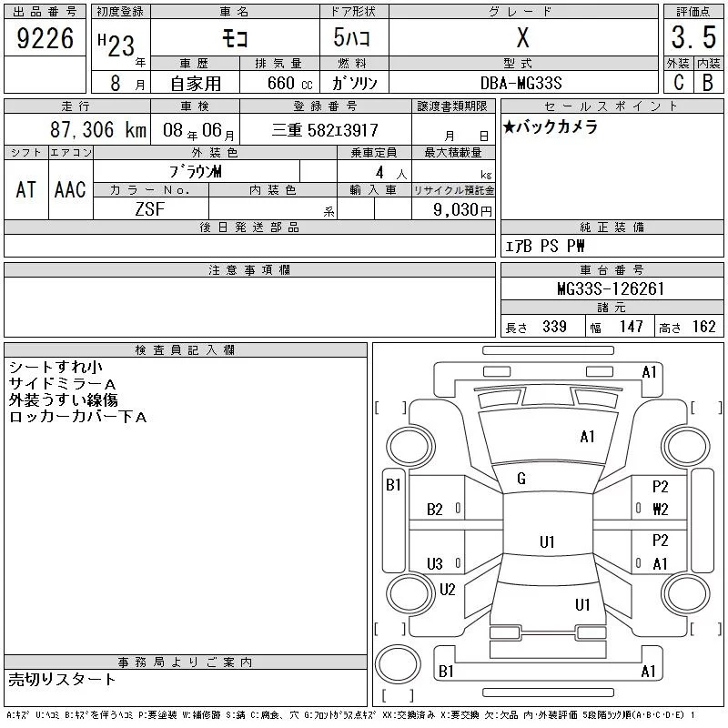Click the registration number 三重 582ｴ3917
The image size is (728, 728).
(325, 131)
